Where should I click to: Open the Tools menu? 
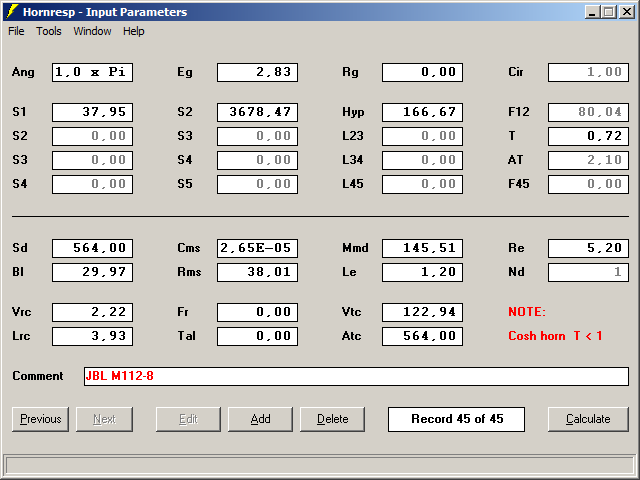click(x=49, y=31)
